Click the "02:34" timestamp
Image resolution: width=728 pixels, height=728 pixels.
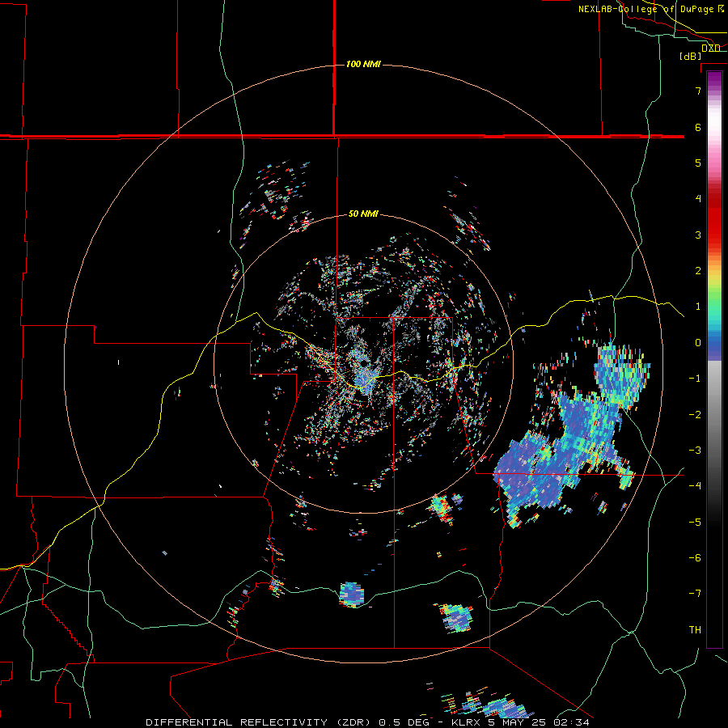(x=572, y=722)
